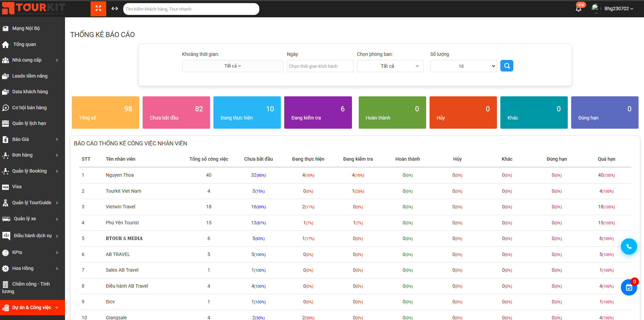Click the Data khách hàng folder icon
This screenshot has width=644, height=320.
pyautogui.click(x=5, y=92)
